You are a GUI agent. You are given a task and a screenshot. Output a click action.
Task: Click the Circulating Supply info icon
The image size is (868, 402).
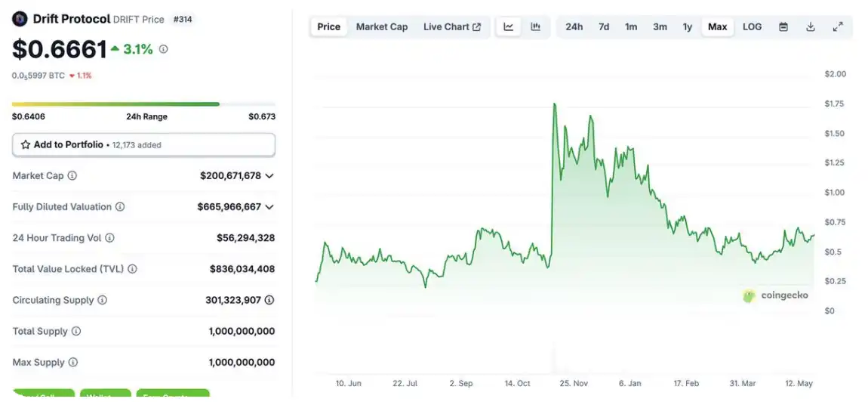coord(103,300)
